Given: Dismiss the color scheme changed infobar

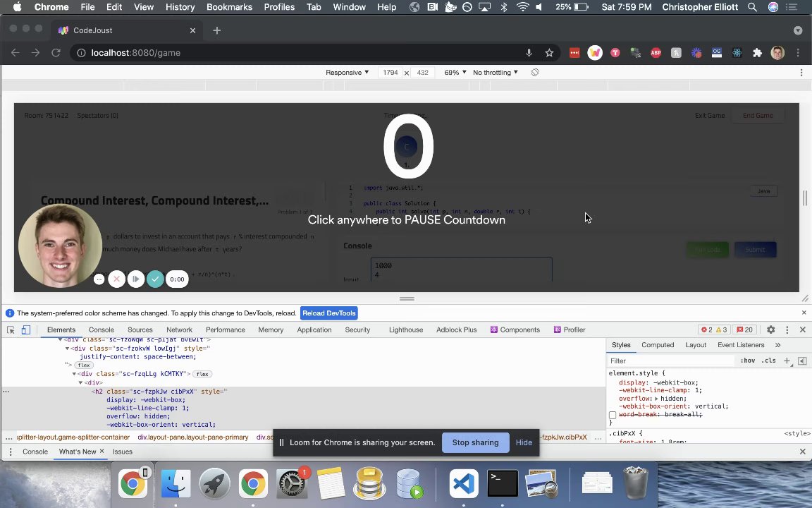Looking at the screenshot, I should coord(804,313).
